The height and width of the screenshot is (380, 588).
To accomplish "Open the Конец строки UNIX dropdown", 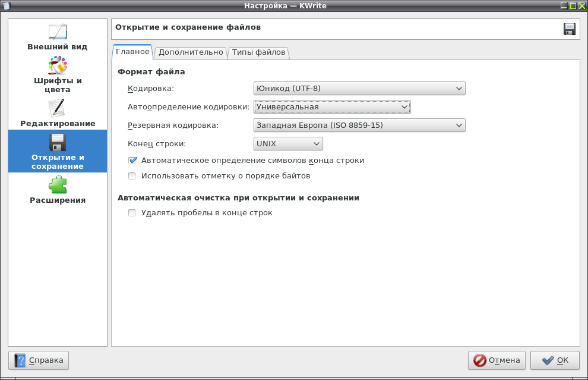I will pyautogui.click(x=288, y=144).
